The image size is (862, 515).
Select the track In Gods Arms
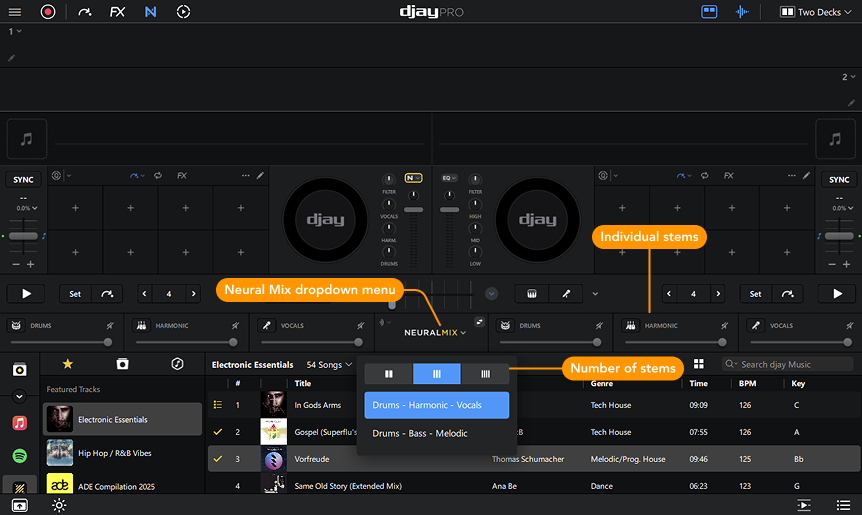(317, 405)
